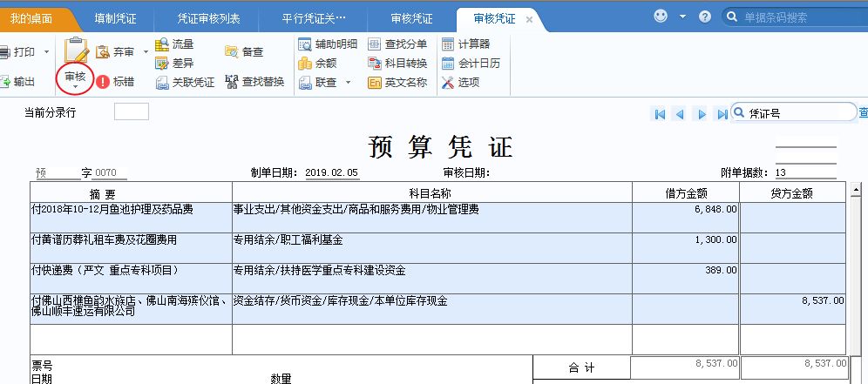
Task: Click the 审核 (audit) voucher icon
Action: coord(77,51)
